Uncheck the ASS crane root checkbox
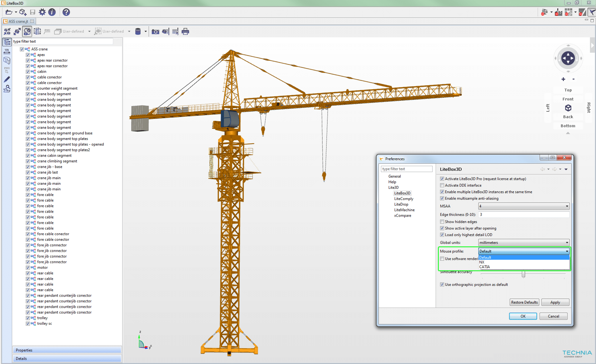This screenshot has width=596, height=364. pos(22,49)
